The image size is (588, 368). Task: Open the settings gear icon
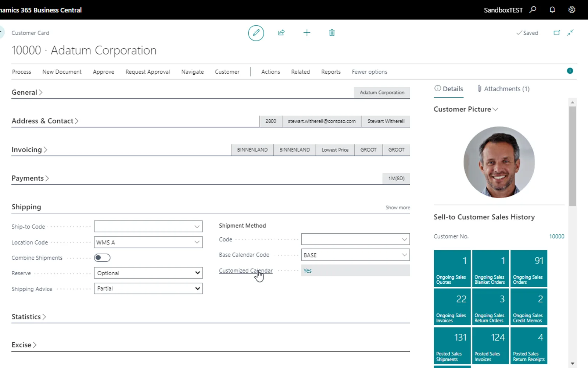tap(572, 10)
